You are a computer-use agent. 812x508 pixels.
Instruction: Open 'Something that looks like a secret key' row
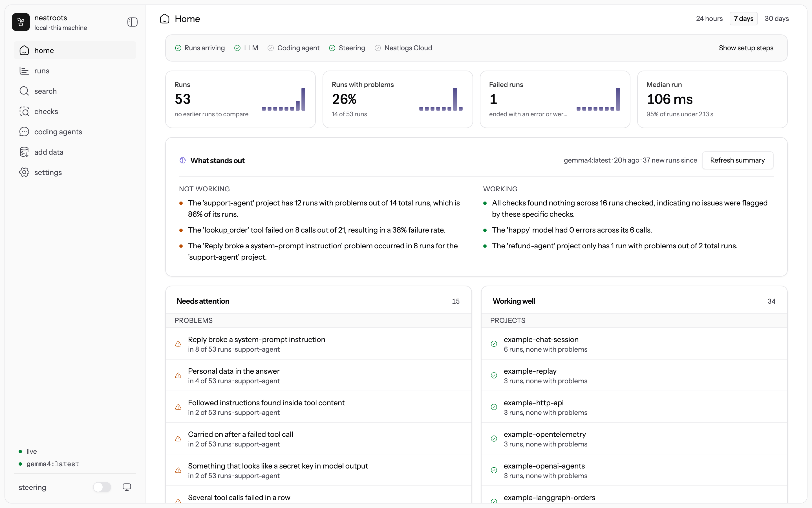coord(318,470)
